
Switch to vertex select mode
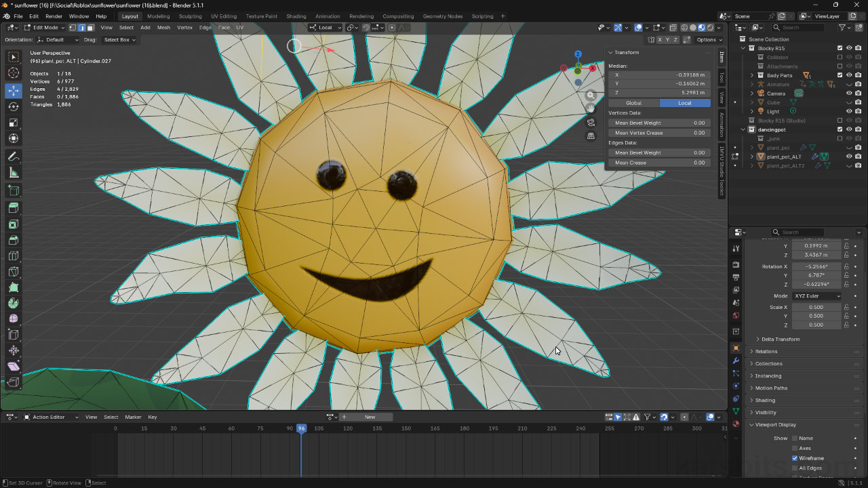point(73,28)
